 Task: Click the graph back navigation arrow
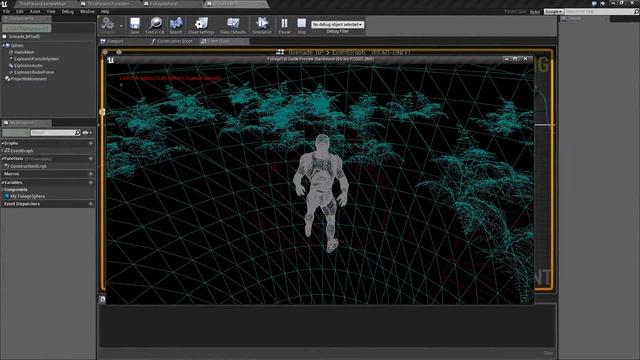point(105,52)
